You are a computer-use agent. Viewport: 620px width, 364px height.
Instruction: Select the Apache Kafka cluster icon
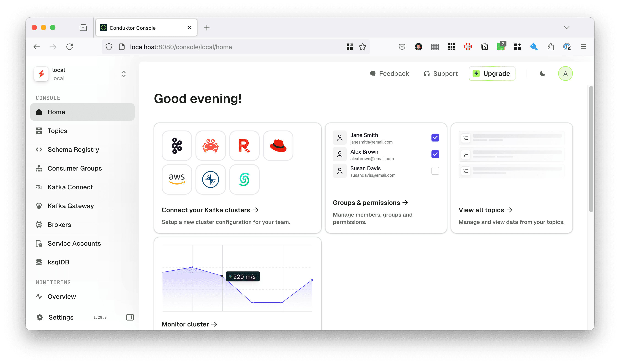[177, 146]
